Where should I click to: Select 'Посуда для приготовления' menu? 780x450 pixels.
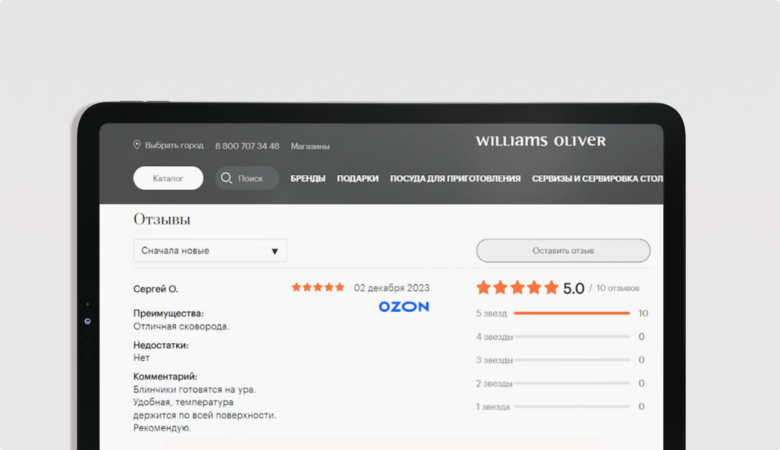(455, 179)
